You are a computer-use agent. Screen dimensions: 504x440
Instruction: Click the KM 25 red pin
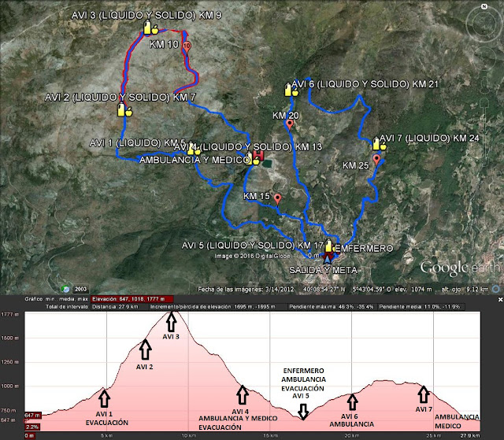(x=376, y=160)
